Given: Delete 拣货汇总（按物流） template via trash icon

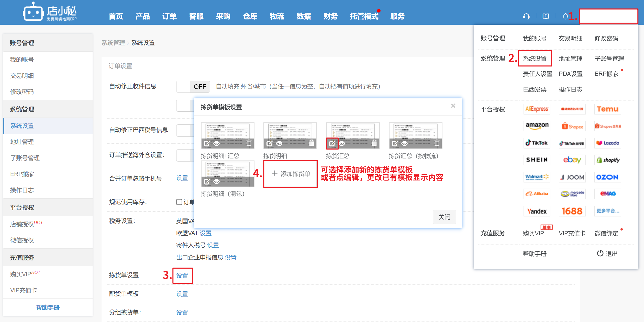Looking at the screenshot, I should (x=437, y=143).
